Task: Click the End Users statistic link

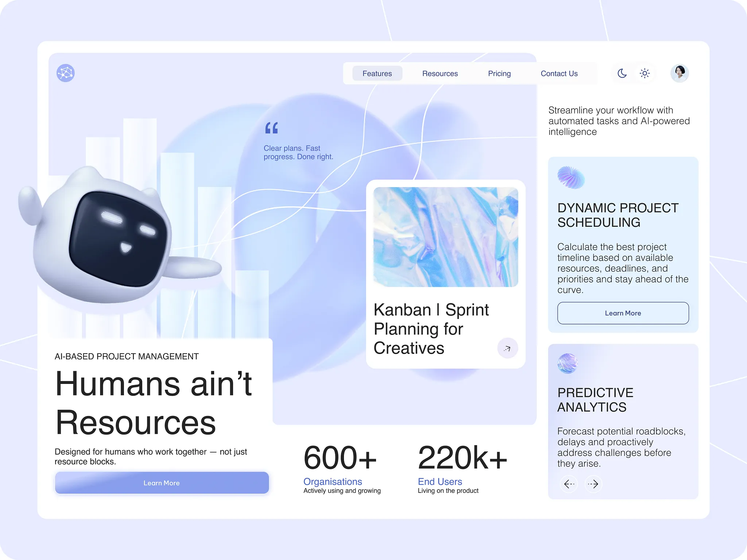Action: coord(439,481)
